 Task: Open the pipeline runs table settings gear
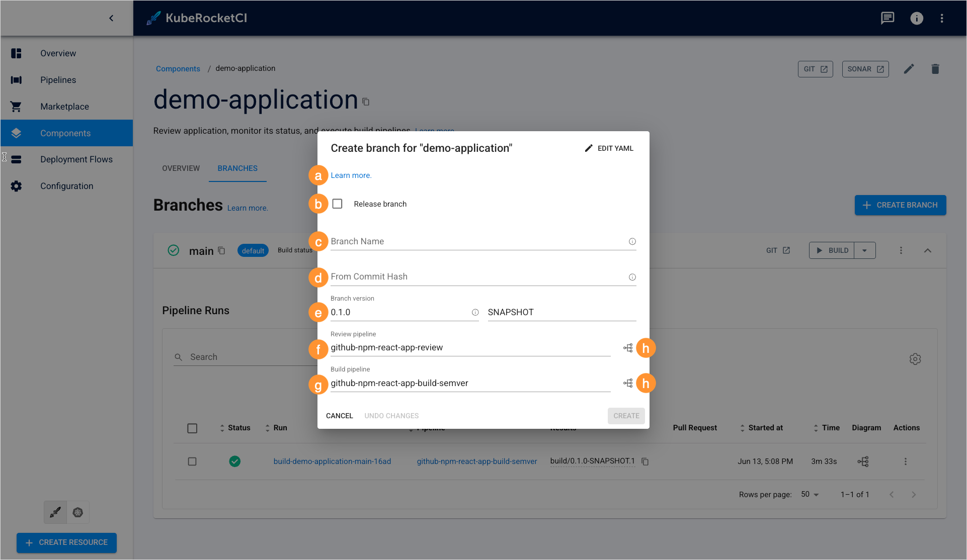(915, 359)
